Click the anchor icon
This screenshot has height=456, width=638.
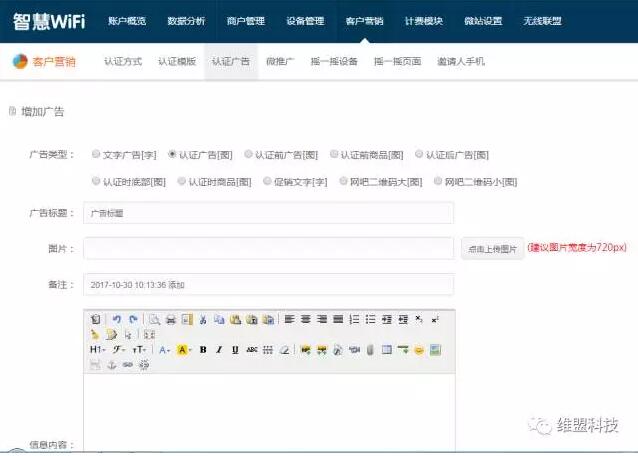point(111,365)
